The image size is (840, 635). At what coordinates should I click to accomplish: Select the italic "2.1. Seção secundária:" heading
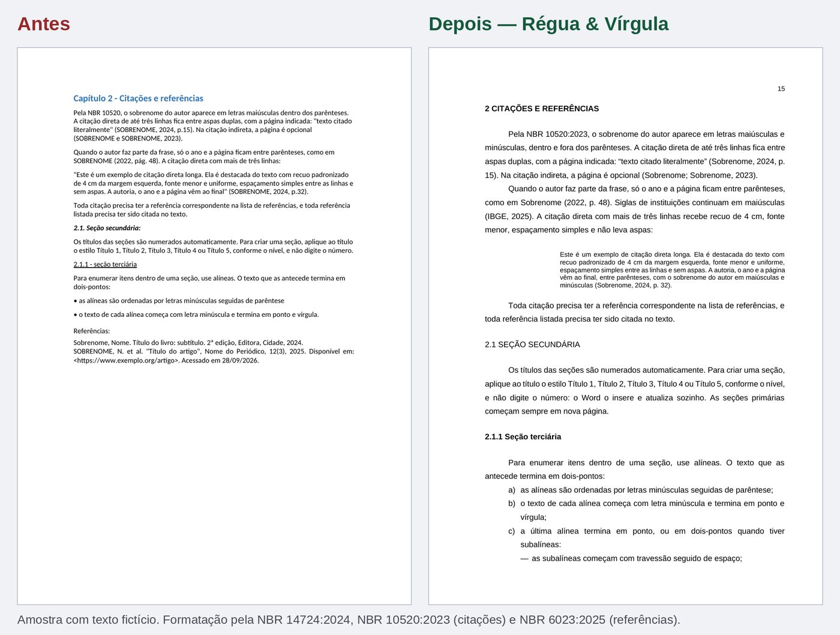tap(107, 228)
